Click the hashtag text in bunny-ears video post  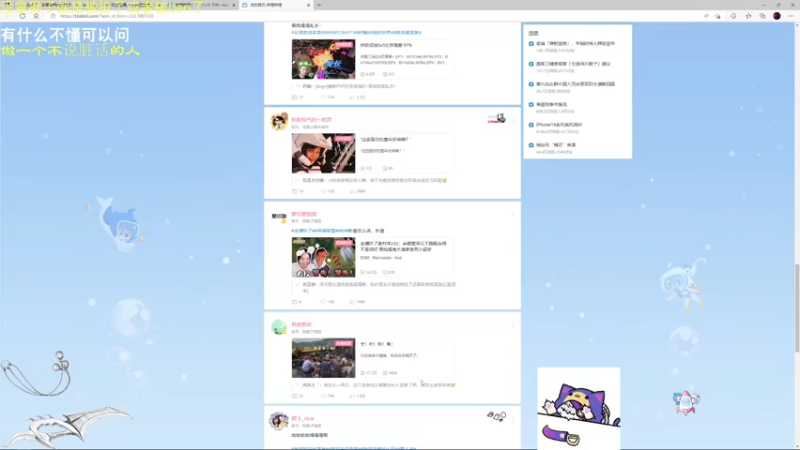(320, 231)
